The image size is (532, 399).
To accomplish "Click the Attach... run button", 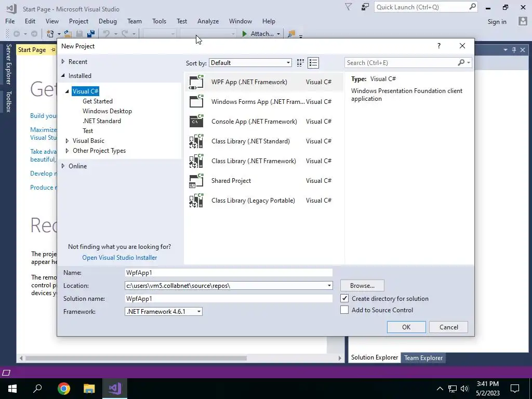I will pyautogui.click(x=258, y=34).
